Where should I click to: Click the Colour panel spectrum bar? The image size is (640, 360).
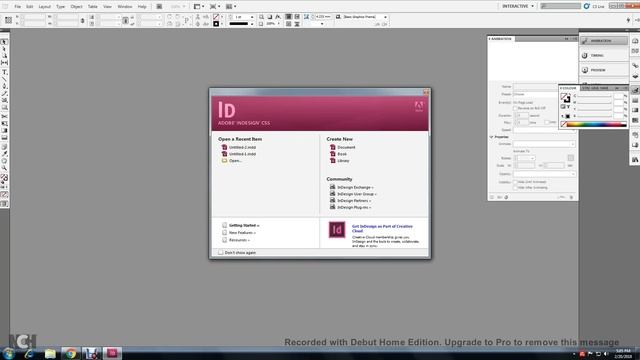tap(596, 124)
